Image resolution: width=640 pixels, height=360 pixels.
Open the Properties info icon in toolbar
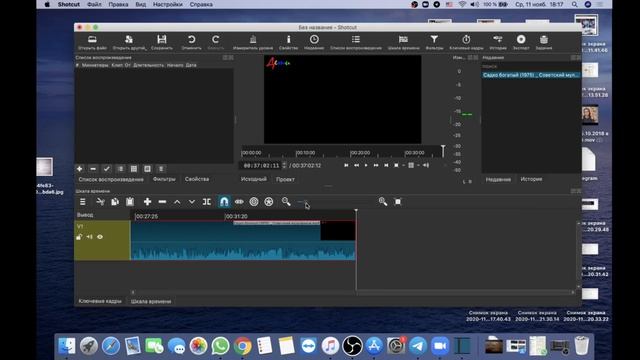288,40
